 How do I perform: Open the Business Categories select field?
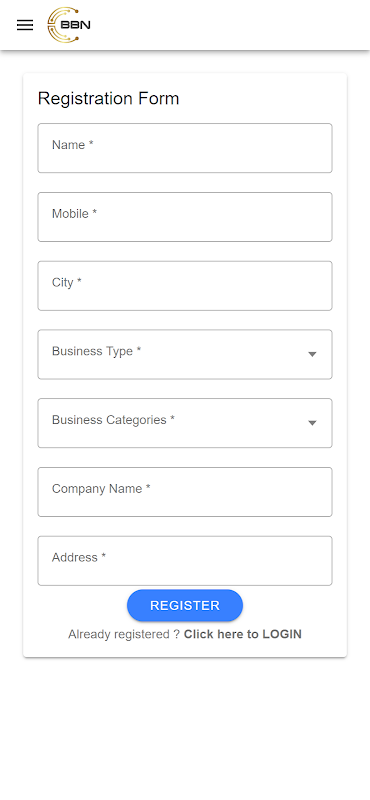[x=185, y=423]
